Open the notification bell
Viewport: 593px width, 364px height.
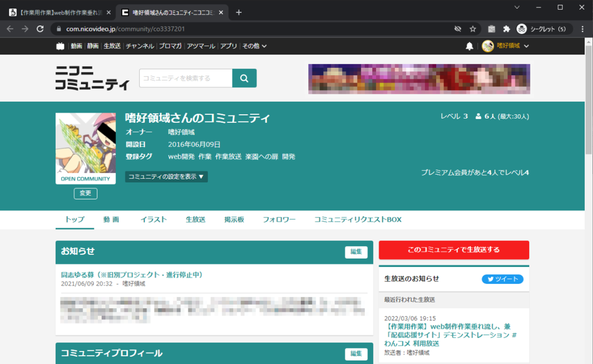pyautogui.click(x=469, y=46)
